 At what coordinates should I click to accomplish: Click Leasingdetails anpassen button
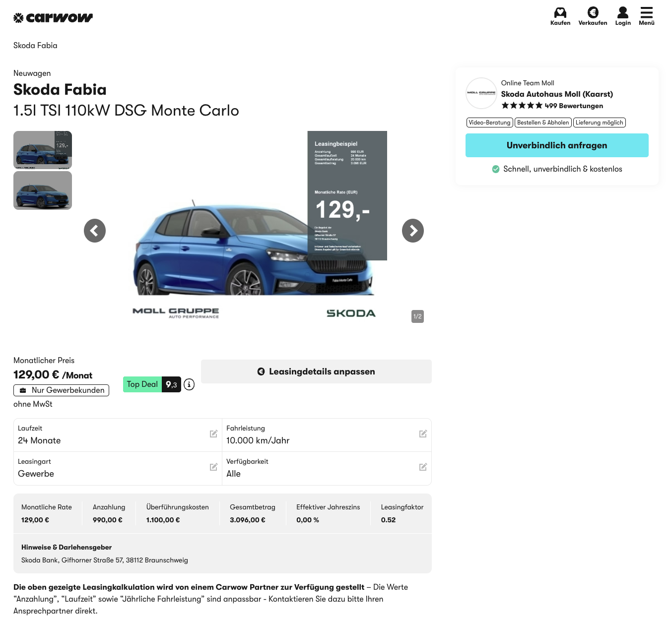coord(316,371)
